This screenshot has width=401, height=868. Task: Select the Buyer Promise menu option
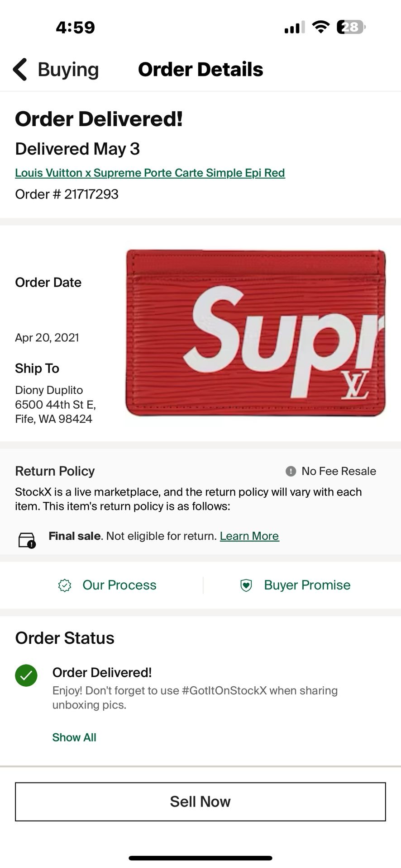point(306,585)
